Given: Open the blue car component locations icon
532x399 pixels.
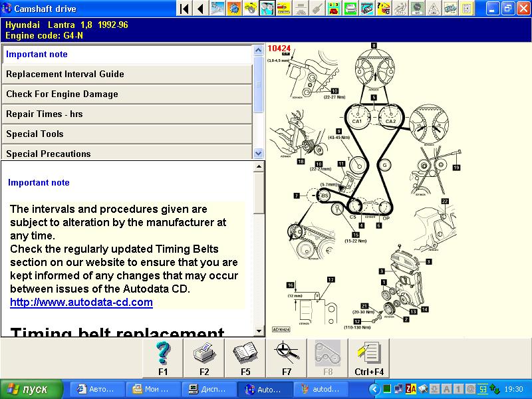Looking at the screenshot, I should pyautogui.click(x=450, y=8).
